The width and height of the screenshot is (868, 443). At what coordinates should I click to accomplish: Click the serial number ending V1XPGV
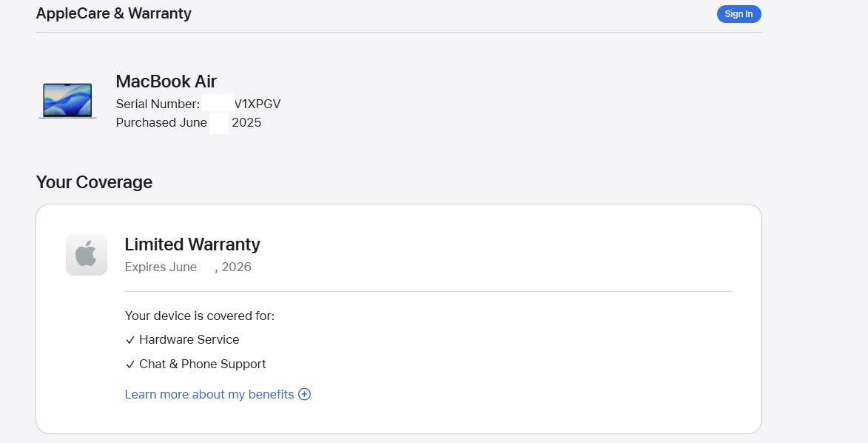[x=258, y=104]
